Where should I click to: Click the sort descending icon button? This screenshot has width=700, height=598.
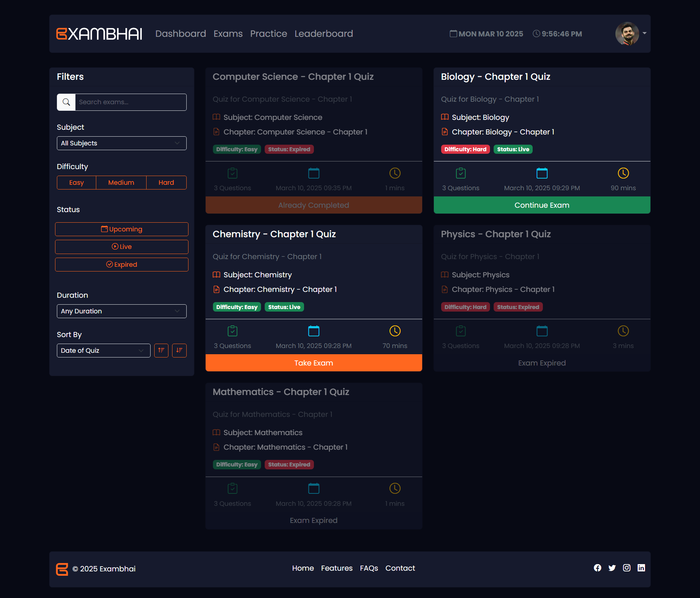pos(179,351)
